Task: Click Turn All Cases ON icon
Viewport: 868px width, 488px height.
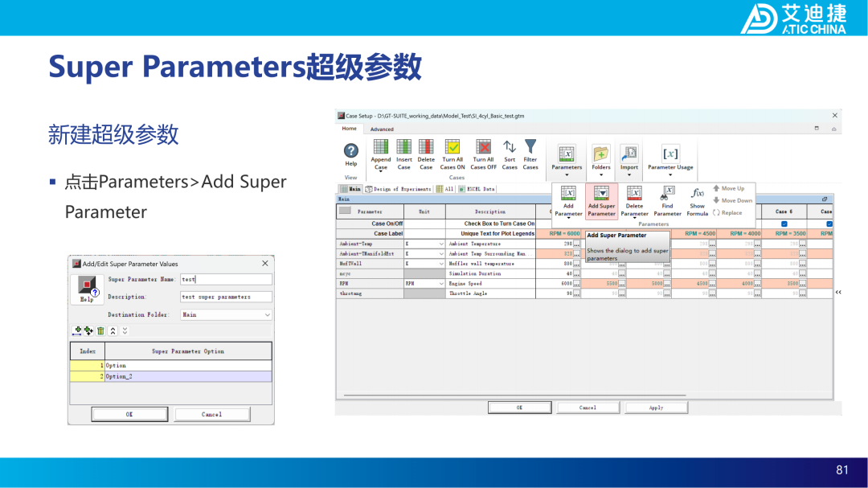Action: click(x=452, y=147)
